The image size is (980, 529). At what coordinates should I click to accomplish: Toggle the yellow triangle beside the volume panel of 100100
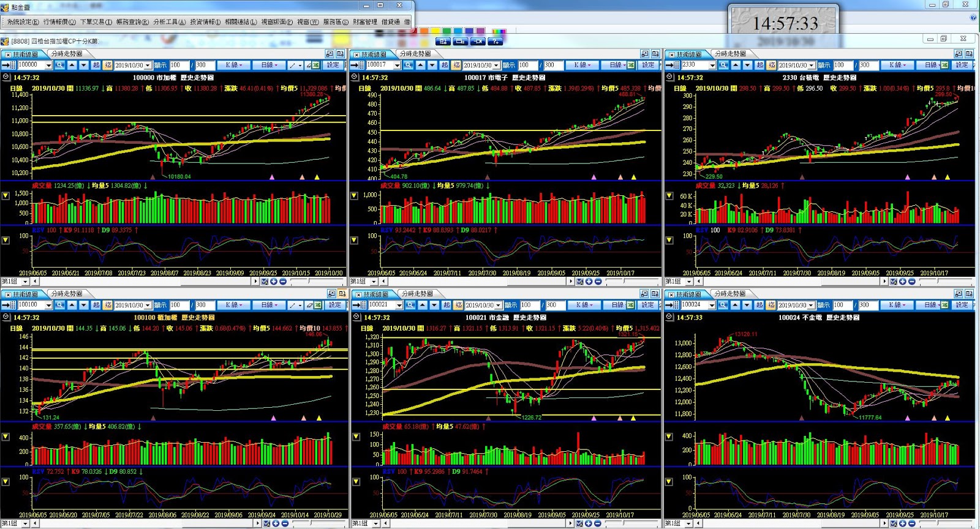pyautogui.click(x=6, y=437)
